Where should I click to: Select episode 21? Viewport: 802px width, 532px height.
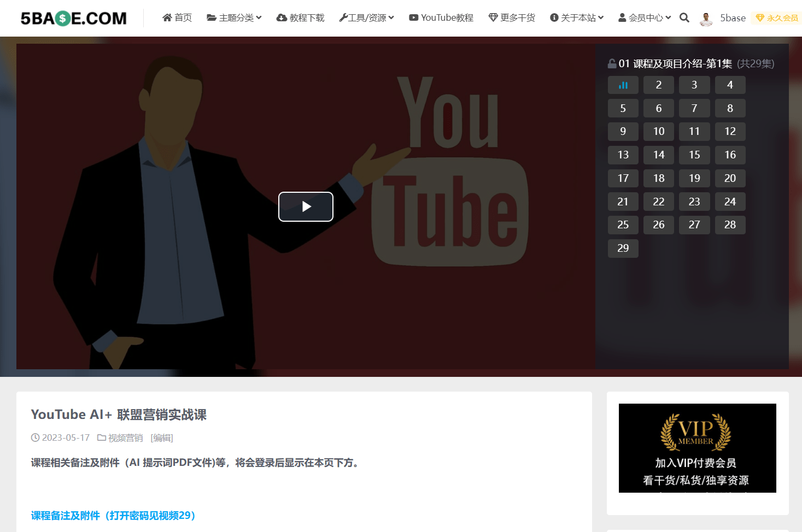click(x=623, y=202)
